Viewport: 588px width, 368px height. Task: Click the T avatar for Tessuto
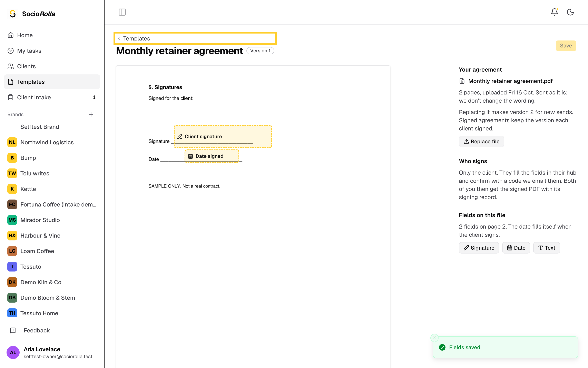tap(12, 267)
